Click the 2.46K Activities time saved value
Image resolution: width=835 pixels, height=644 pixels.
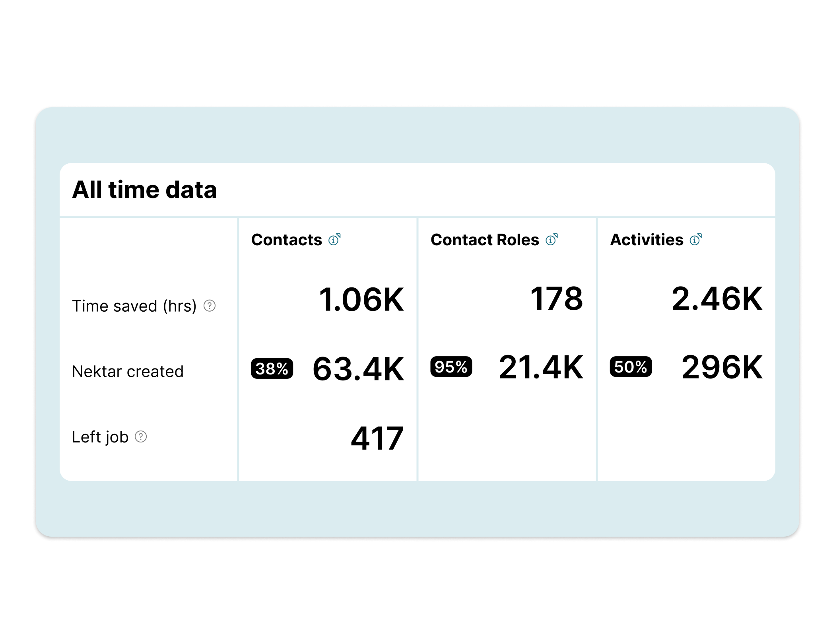pyautogui.click(x=717, y=299)
